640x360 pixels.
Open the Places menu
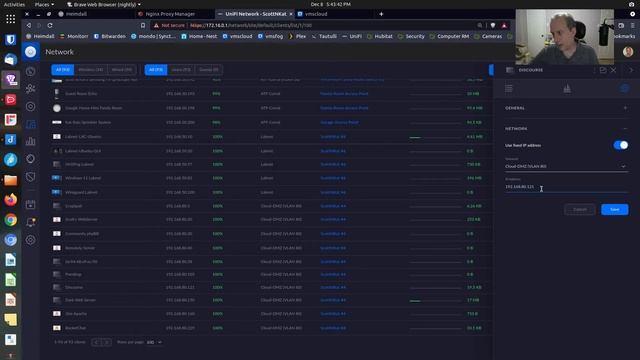[44, 4]
